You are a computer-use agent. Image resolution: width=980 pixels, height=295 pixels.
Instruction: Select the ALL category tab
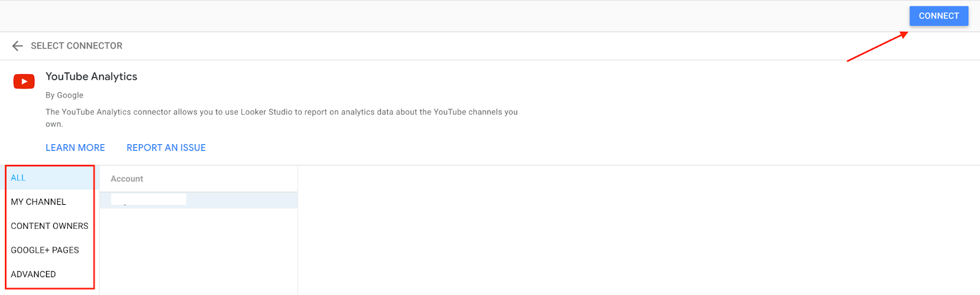click(x=50, y=178)
